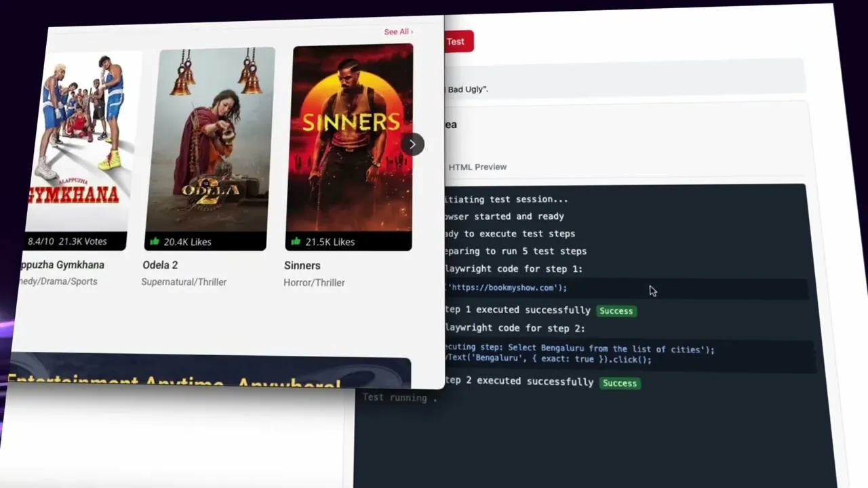The width and height of the screenshot is (868, 488).
Task: Advance movie carousel with next arrow
Action: [x=412, y=144]
